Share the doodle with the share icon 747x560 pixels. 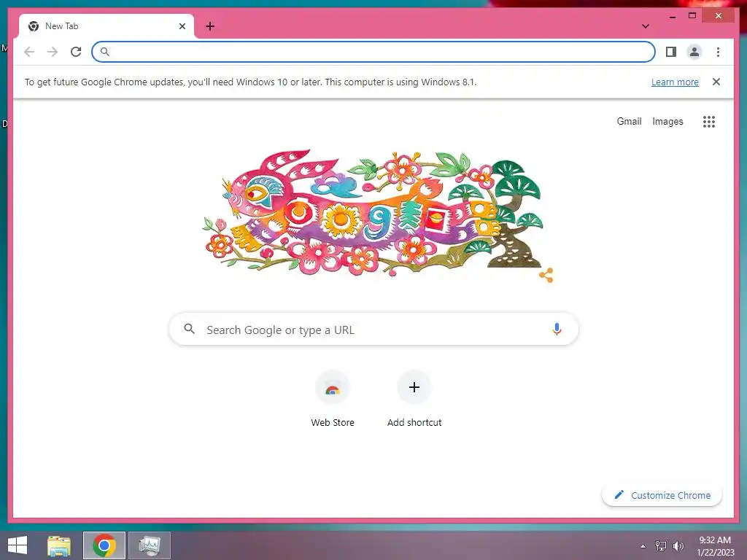(x=546, y=275)
